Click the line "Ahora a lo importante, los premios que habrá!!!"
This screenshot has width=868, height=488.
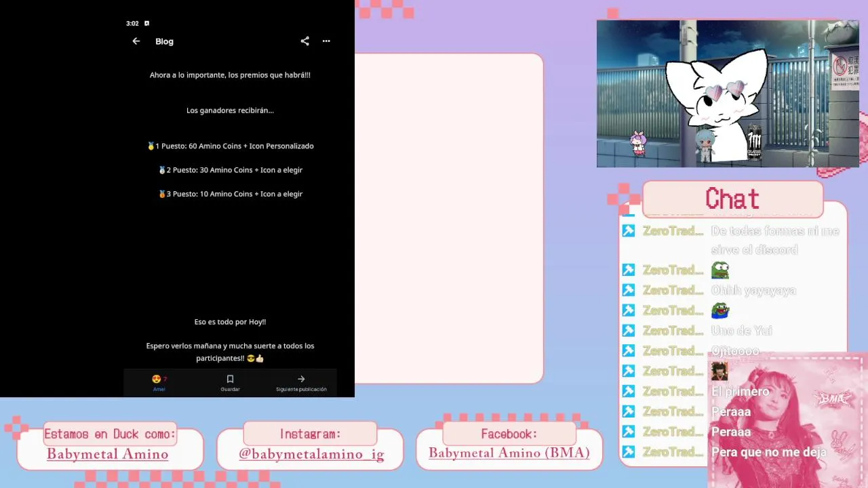point(230,75)
